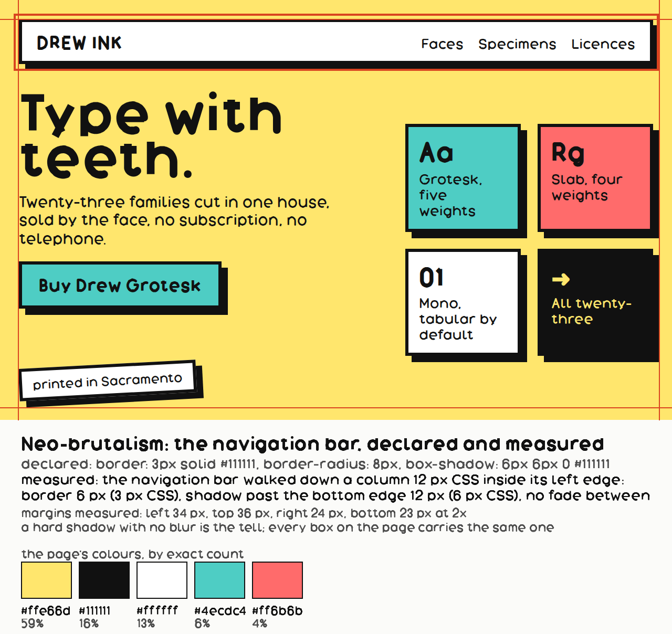
Task: Click the #ff6b6b hex label
Action: coord(277,611)
